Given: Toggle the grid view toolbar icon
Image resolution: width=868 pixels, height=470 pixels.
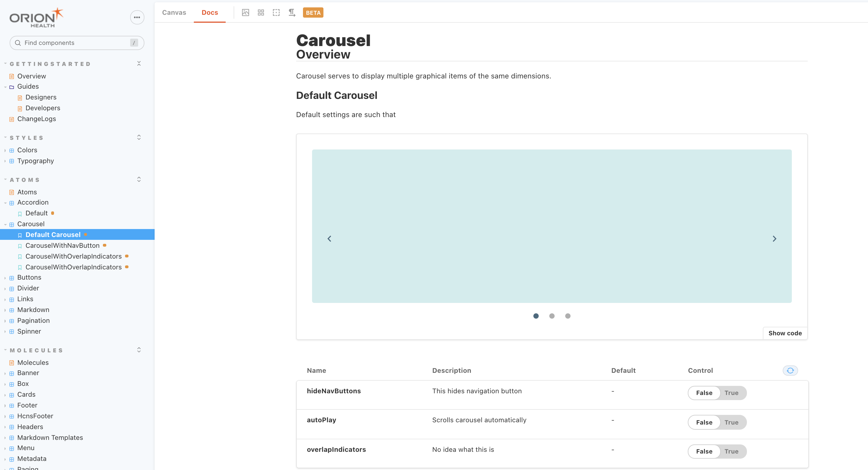Looking at the screenshot, I should click(261, 13).
